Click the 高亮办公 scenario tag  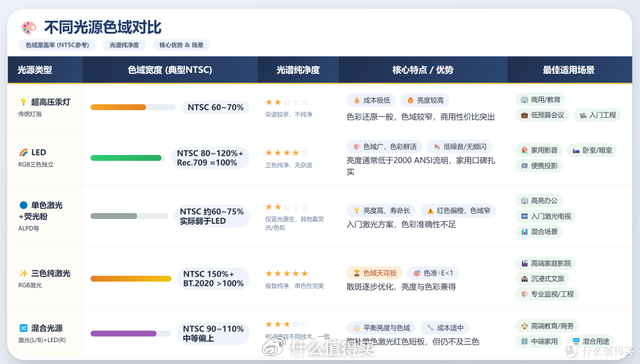pos(539,201)
